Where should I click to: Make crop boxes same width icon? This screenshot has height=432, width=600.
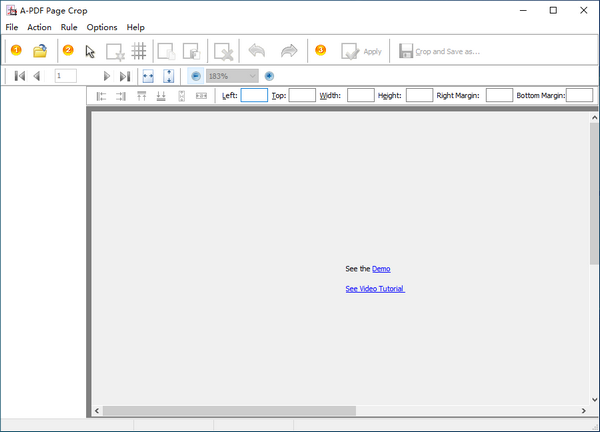201,96
